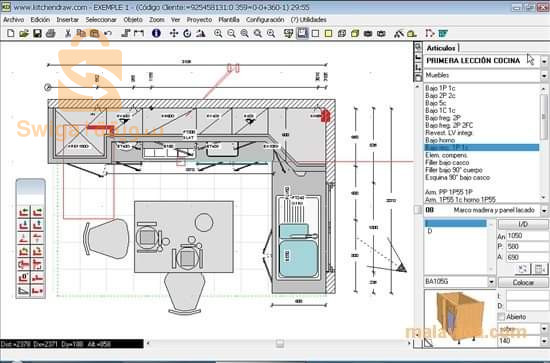The height and width of the screenshot is (363, 550).
Task: Select the circular Rotate tool icon
Action: [187, 33]
